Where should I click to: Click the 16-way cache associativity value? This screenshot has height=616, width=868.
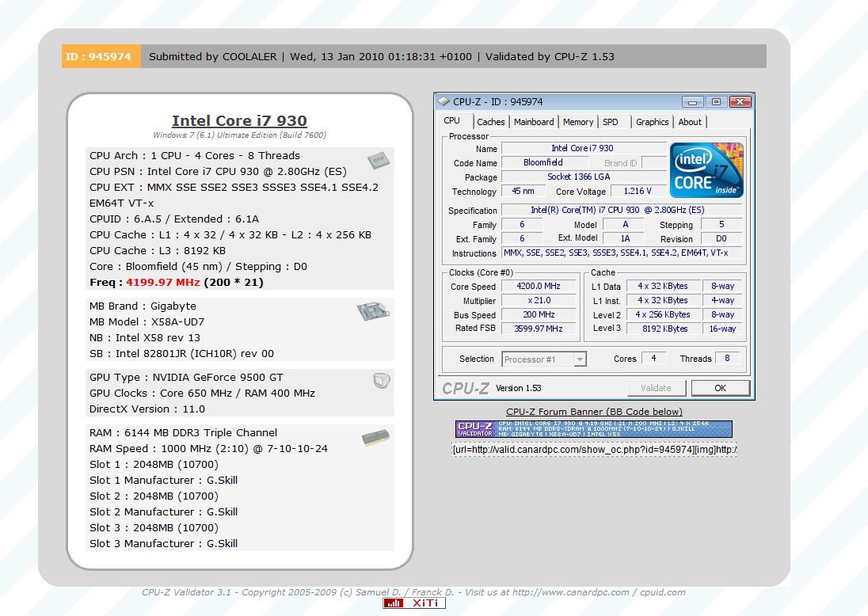(722, 329)
